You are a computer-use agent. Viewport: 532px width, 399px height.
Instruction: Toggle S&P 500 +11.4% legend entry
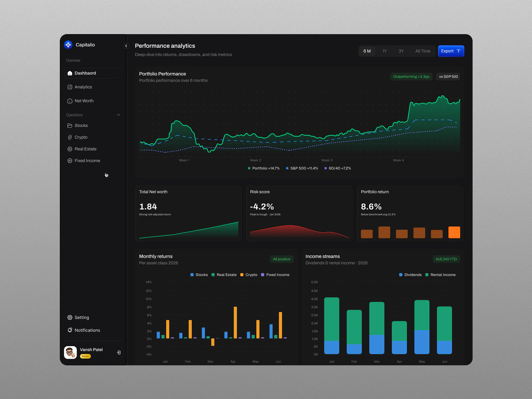click(302, 168)
